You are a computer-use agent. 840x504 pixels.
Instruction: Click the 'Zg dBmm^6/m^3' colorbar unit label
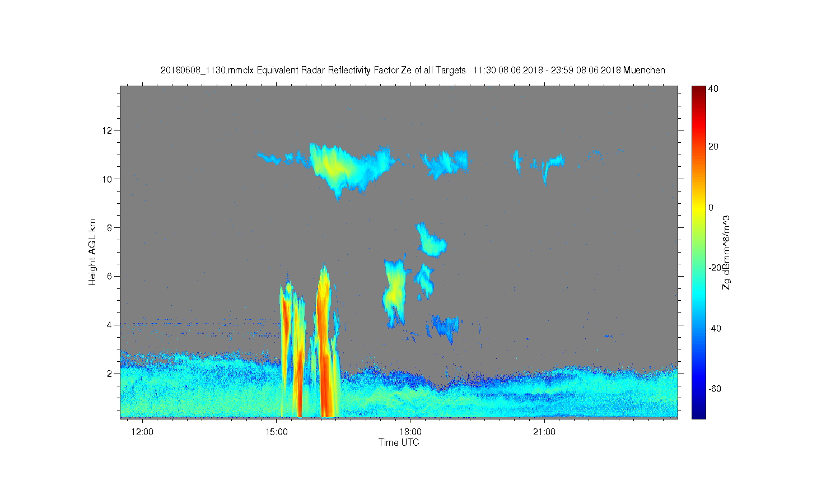(727, 252)
